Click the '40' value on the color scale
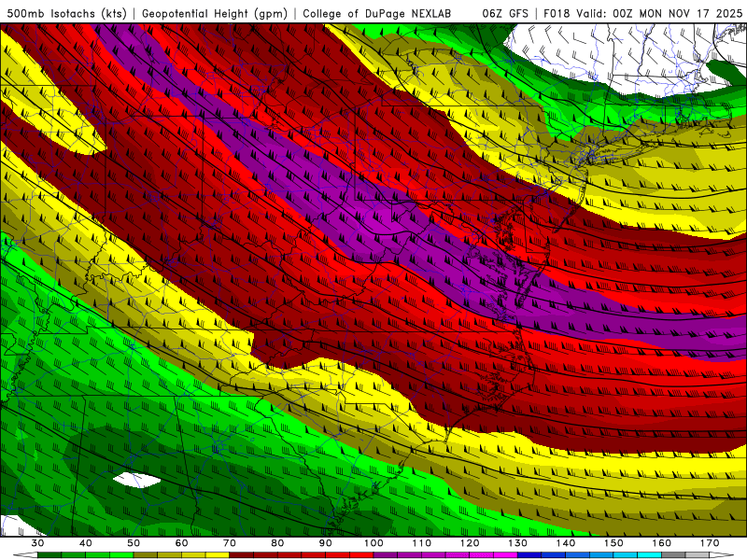Image resolution: width=747 pixels, height=560 pixels. pos(86,543)
